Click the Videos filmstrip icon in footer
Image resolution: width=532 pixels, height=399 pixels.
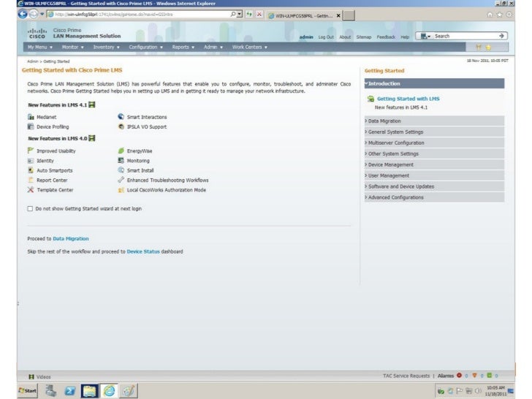31,376
